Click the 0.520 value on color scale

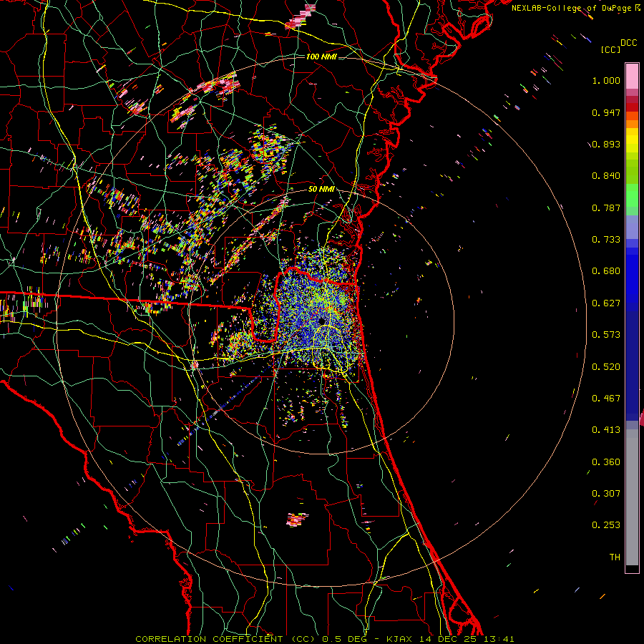tap(606, 367)
